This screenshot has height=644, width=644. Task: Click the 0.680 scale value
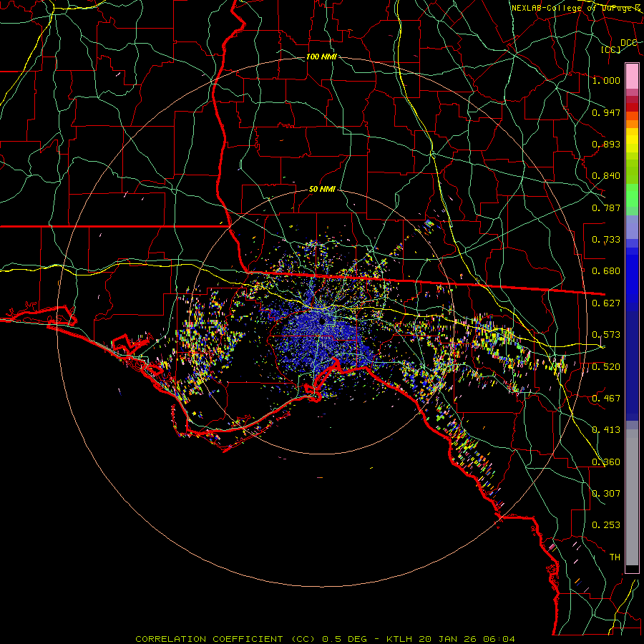(606, 271)
